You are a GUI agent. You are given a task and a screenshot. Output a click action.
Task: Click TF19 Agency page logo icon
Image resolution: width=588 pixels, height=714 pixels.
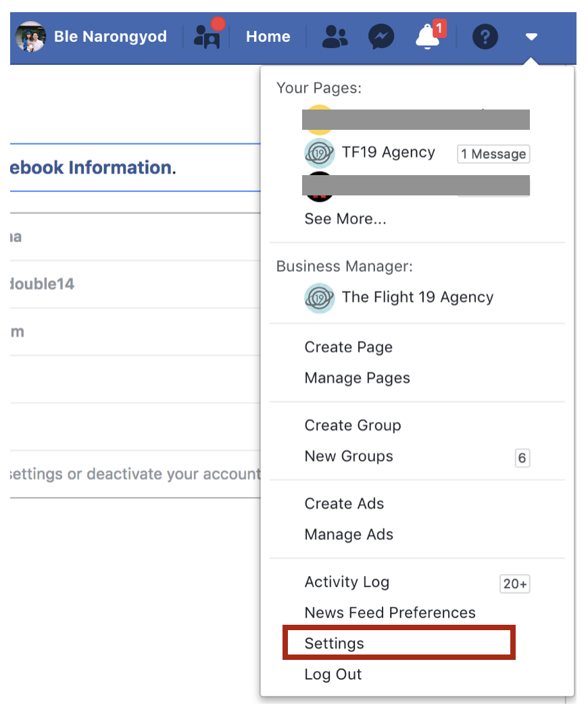pos(320,153)
